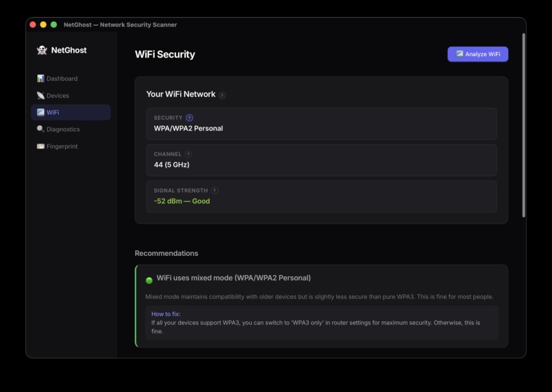Click the vertical scrollbar on right edge
This screenshot has height=392, width=552.
(523, 125)
